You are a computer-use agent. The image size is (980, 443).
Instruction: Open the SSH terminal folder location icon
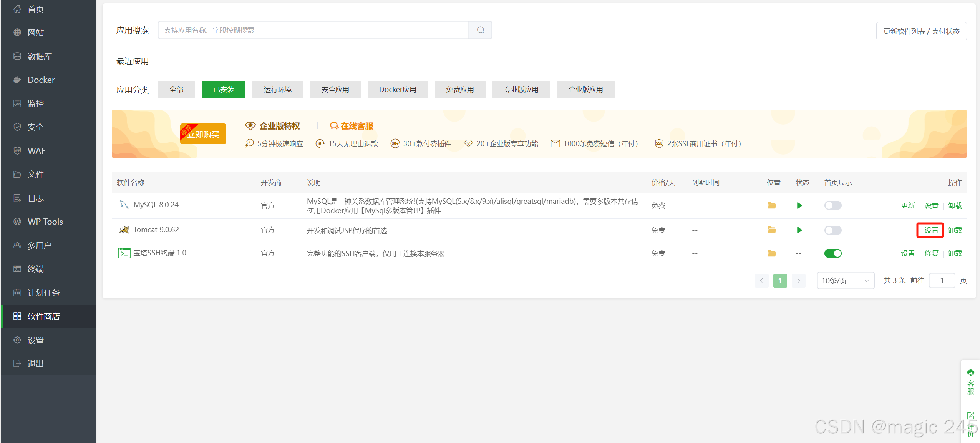[771, 253]
